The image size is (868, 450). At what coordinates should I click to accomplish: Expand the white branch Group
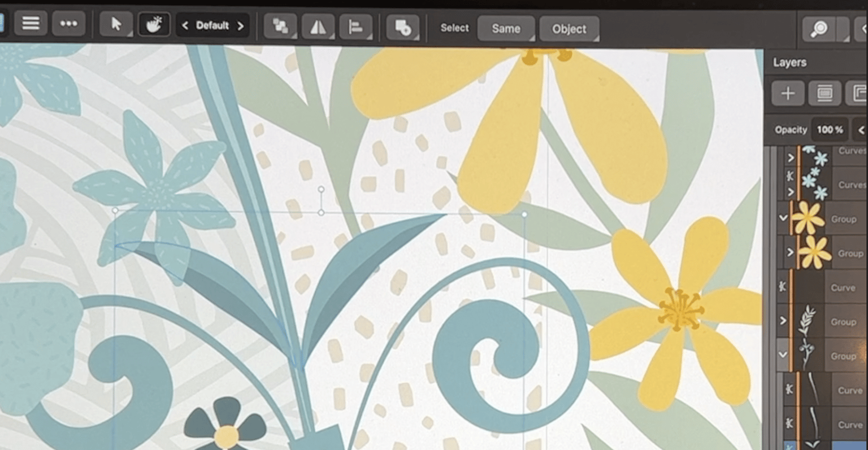point(783,321)
